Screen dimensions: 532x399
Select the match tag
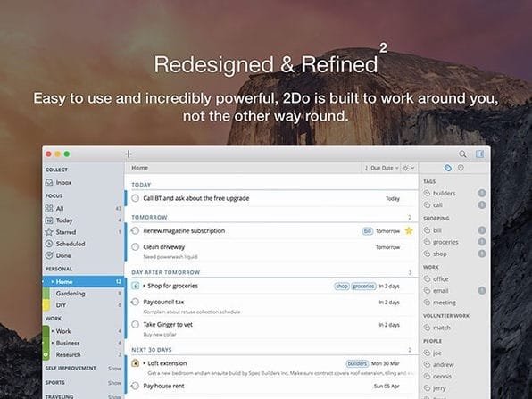(x=454, y=328)
